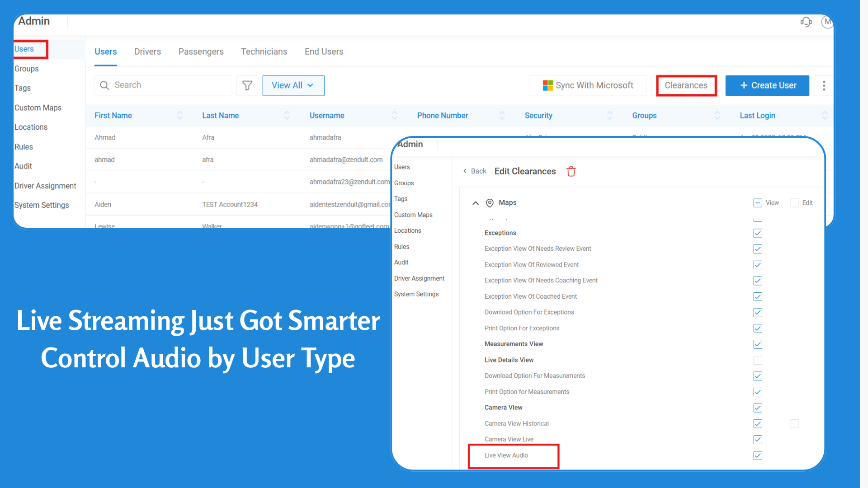The height and width of the screenshot is (488, 868).
Task: Enable the Live Details View checkbox
Action: click(758, 360)
